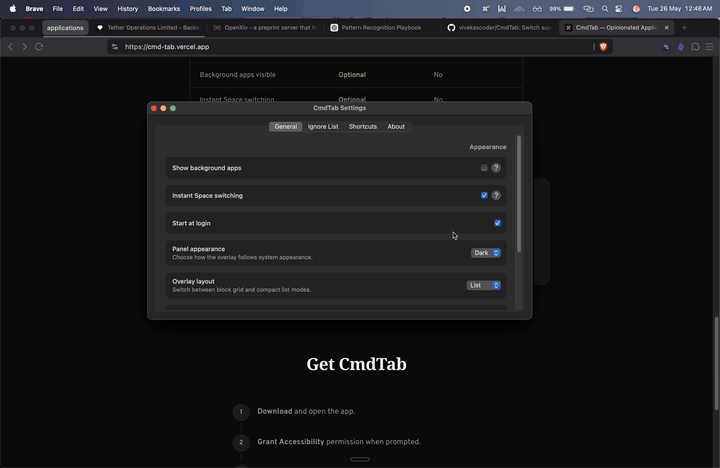Click the CmdTab Settings window scrollbar
This screenshot has width=720, height=468.
[519, 194]
